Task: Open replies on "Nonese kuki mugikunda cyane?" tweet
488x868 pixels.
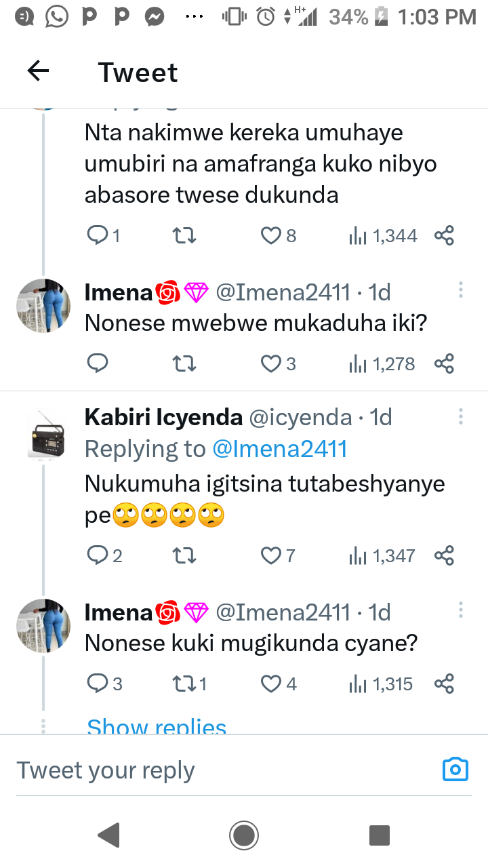Action: tap(98, 684)
